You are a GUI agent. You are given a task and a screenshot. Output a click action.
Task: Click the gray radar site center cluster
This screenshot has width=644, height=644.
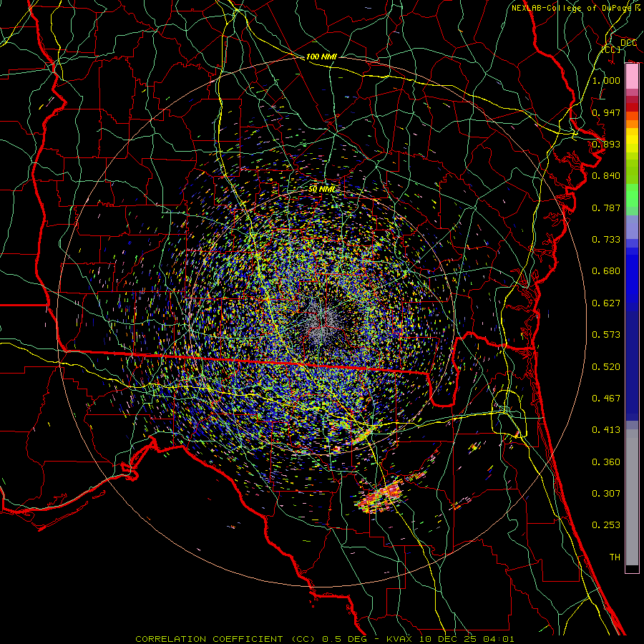[323, 323]
